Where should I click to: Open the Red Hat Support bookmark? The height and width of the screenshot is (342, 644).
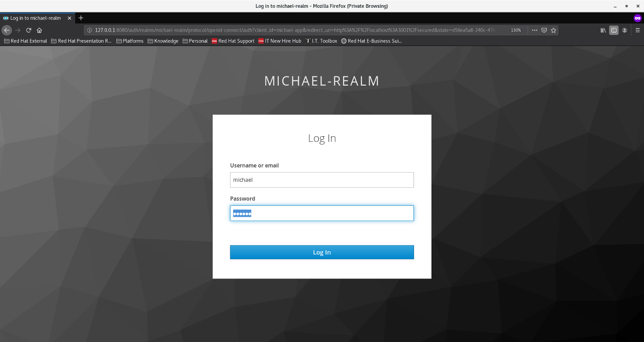(x=233, y=41)
